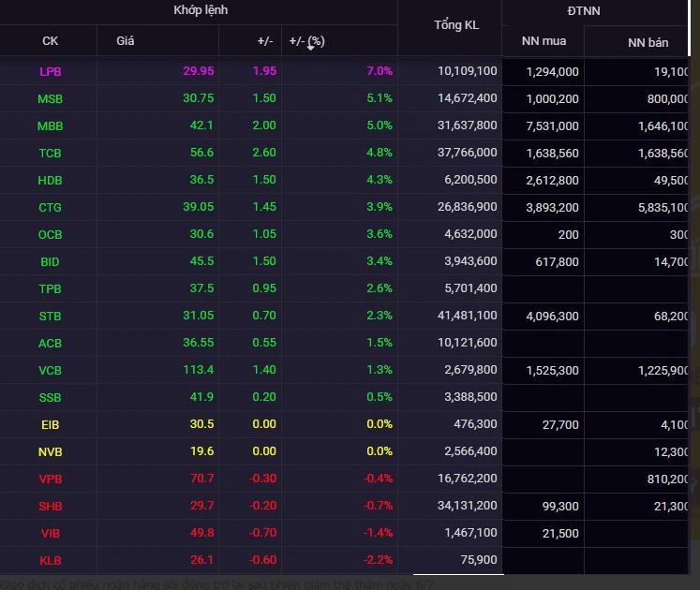Click the NN mua column header
700x590 pixels.
click(x=543, y=40)
